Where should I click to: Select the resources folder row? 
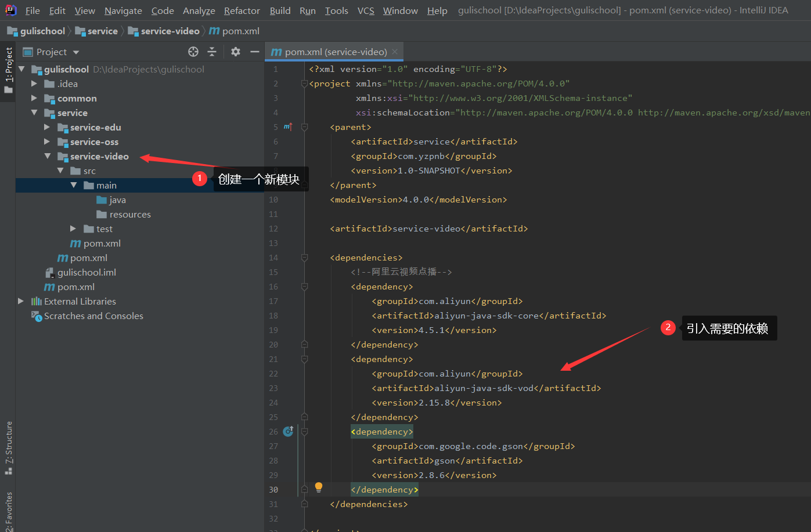coord(139,214)
